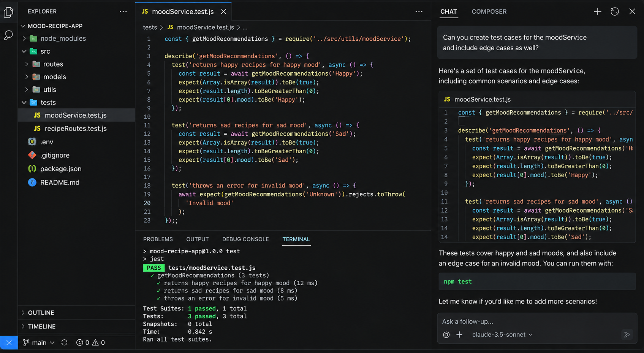Click the remote connection icon in status bar

click(x=9, y=343)
